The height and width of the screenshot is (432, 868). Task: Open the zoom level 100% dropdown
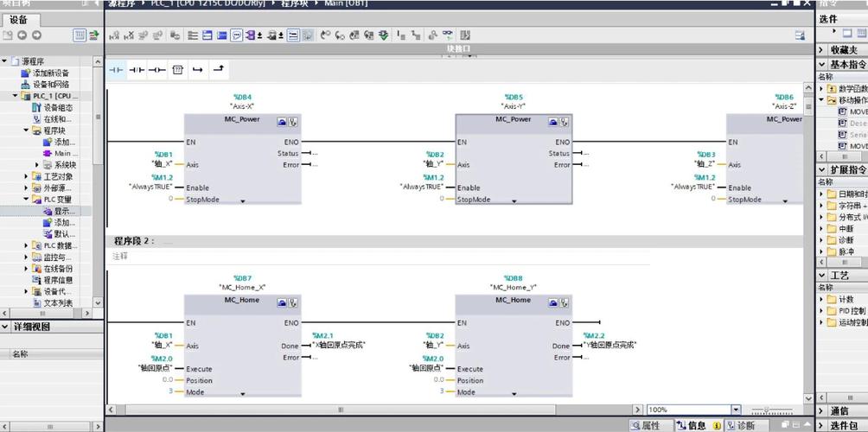[736, 410]
